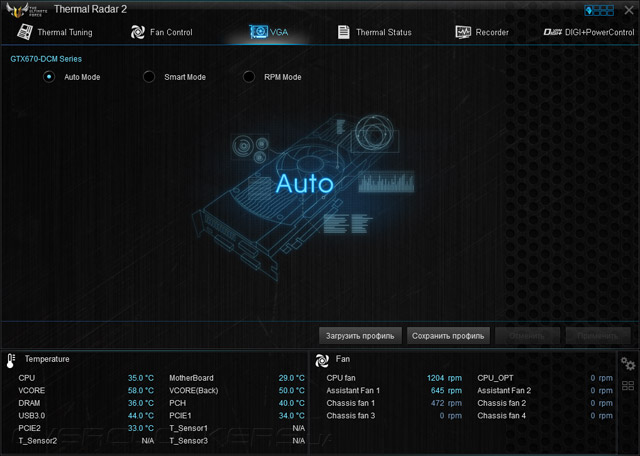The image size is (640, 456).
Task: Select the RPM Mode radio button
Action: click(x=249, y=77)
